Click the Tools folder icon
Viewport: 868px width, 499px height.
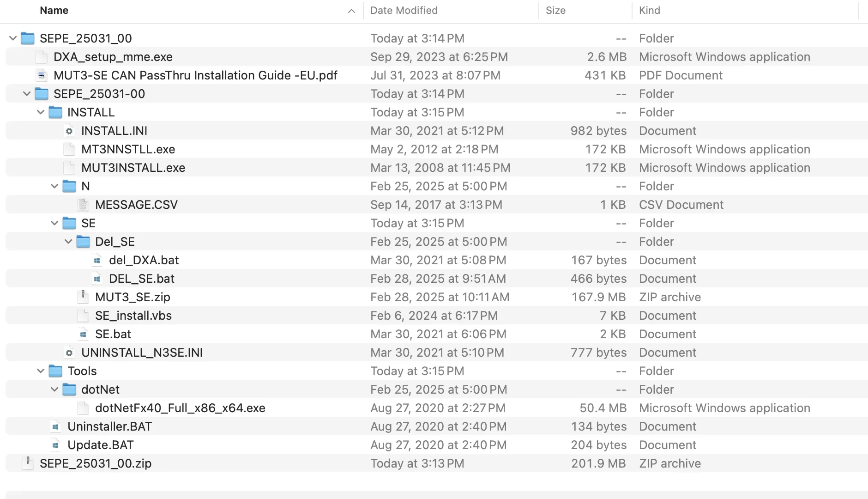tap(55, 371)
